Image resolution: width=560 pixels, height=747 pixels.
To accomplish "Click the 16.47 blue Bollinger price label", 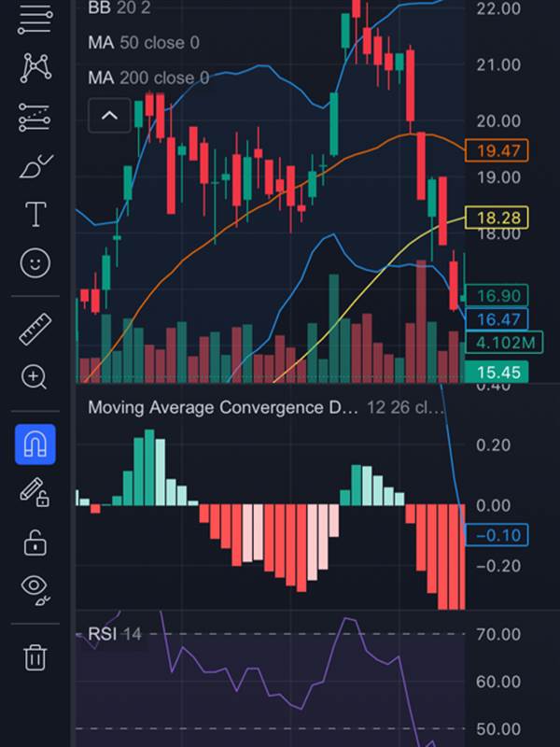I will click(x=497, y=319).
